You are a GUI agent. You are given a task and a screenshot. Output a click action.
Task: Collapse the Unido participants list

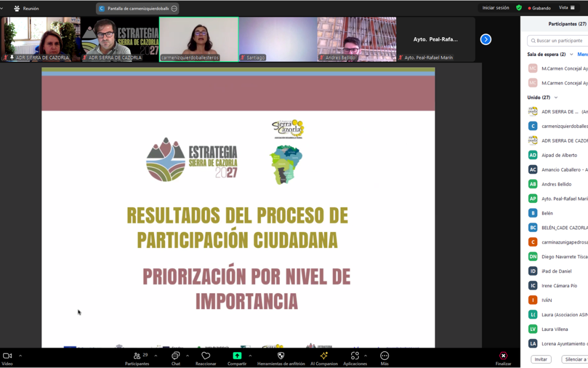555,98
